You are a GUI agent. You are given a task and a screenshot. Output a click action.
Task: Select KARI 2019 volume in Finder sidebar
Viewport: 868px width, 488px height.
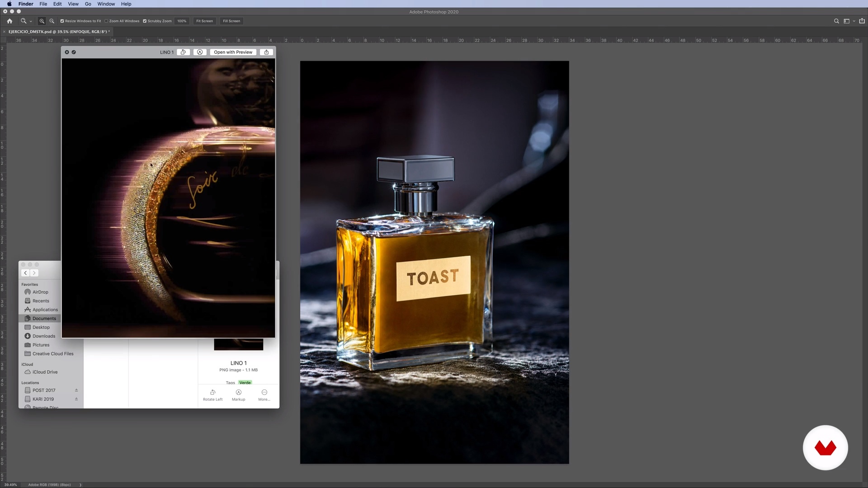pos(43,399)
